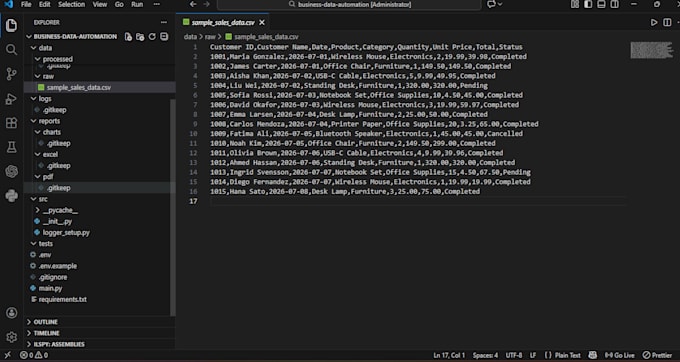Open the remote window status bar icon
The width and height of the screenshot is (680, 362).
[7, 355]
